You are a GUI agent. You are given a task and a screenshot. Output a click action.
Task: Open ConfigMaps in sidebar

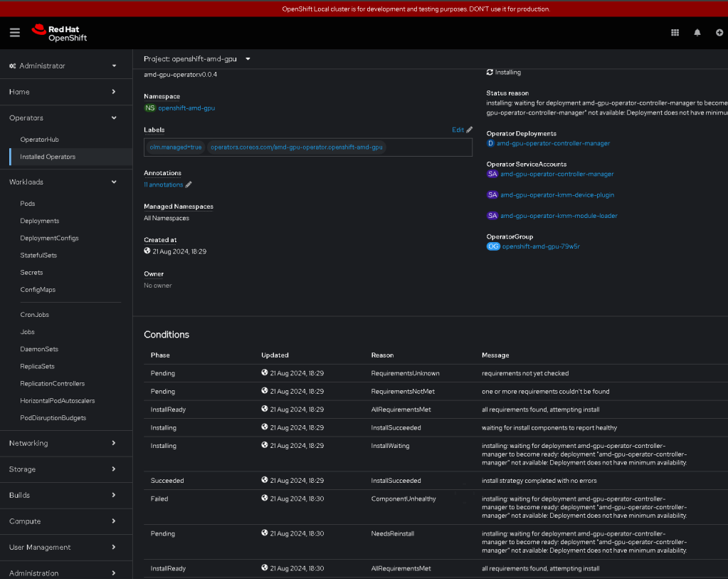click(x=38, y=289)
